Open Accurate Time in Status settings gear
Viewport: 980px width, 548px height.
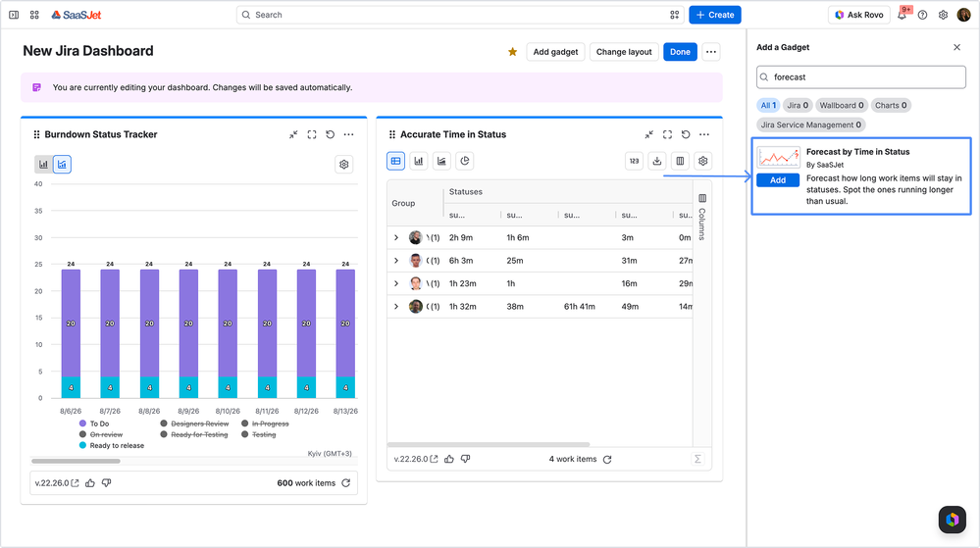point(703,161)
